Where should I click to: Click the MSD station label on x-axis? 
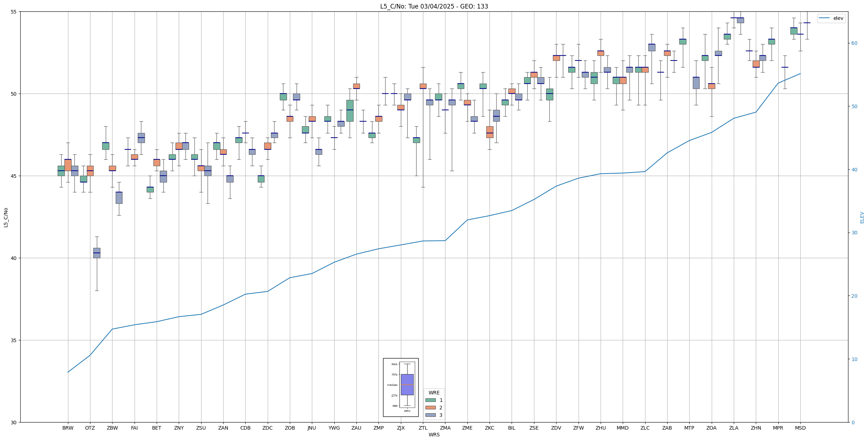click(800, 428)
